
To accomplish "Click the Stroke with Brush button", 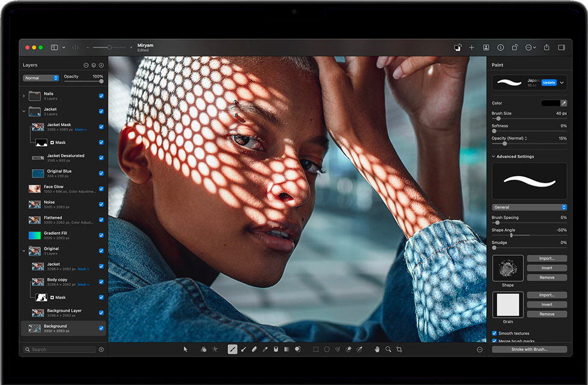I will (529, 349).
